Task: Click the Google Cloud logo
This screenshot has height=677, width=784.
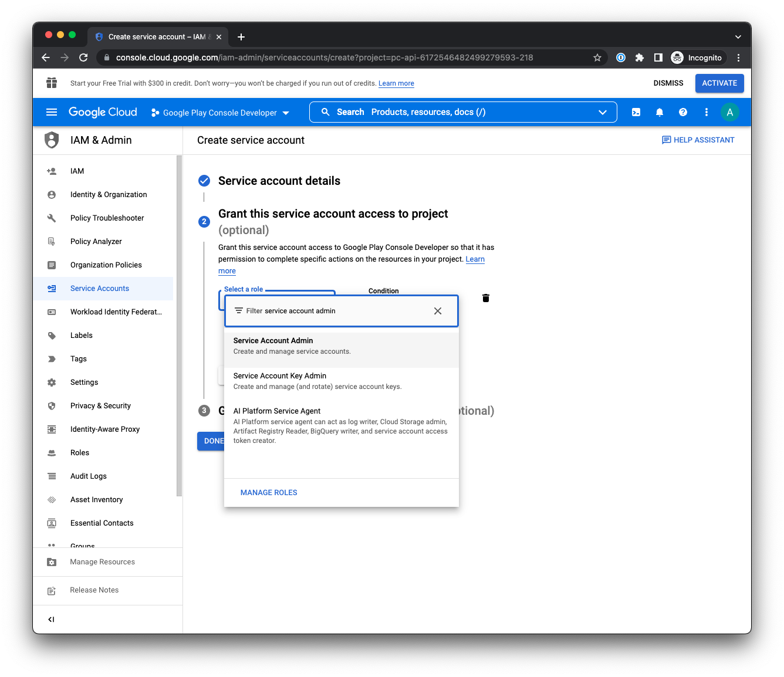Action: click(x=103, y=112)
